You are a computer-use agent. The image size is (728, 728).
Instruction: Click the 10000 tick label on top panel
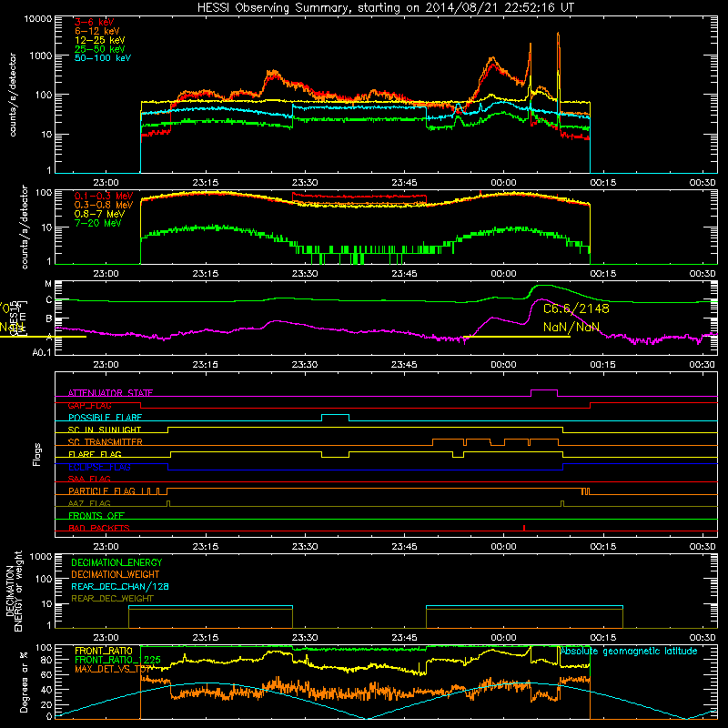point(37,18)
